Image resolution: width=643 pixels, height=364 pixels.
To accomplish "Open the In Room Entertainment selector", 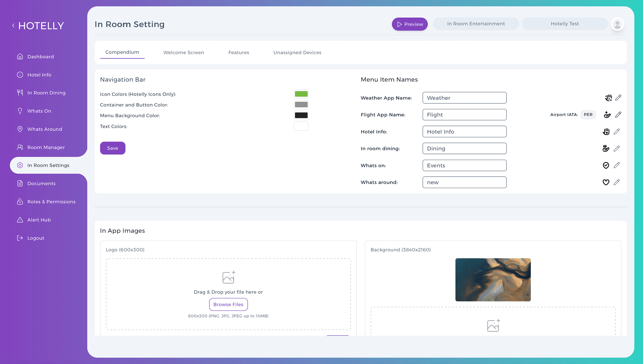I will point(476,24).
